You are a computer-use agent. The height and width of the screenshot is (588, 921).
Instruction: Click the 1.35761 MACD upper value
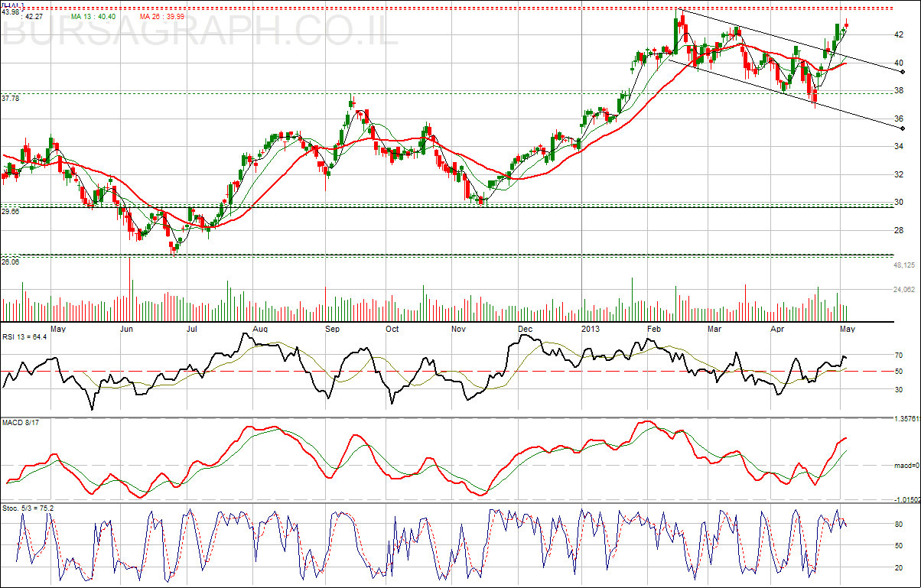[907, 420]
